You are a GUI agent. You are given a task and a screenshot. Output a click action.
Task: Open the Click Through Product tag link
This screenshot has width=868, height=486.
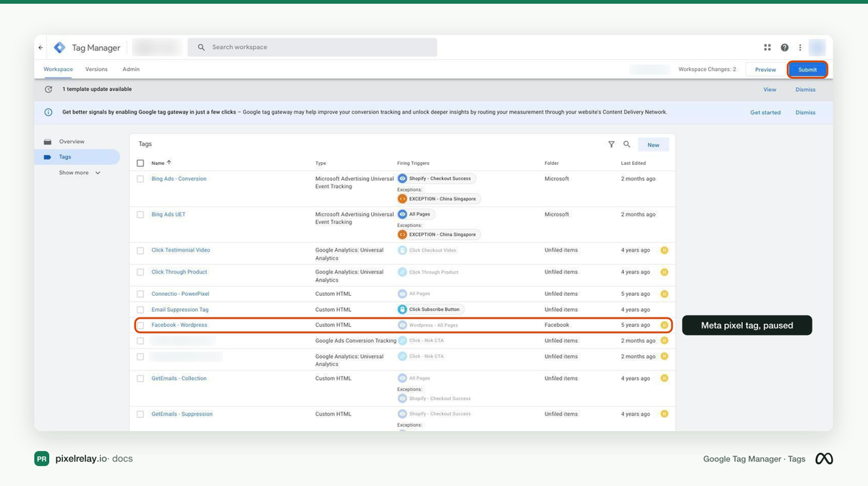pyautogui.click(x=179, y=272)
